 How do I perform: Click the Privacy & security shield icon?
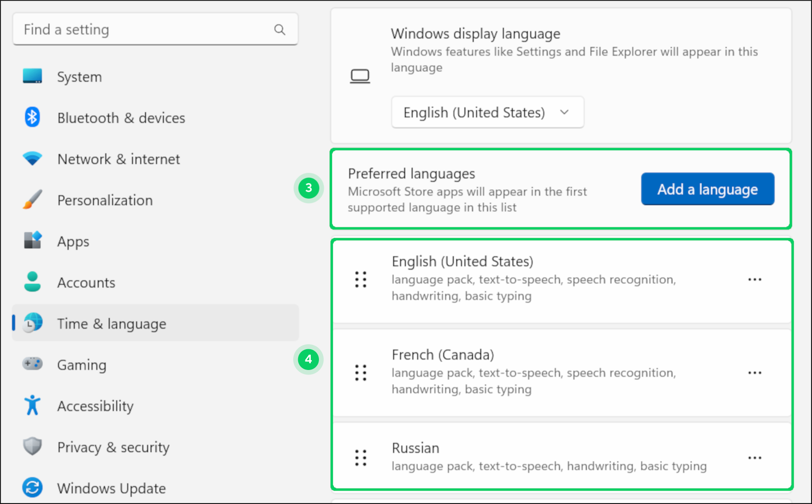pyautogui.click(x=32, y=447)
